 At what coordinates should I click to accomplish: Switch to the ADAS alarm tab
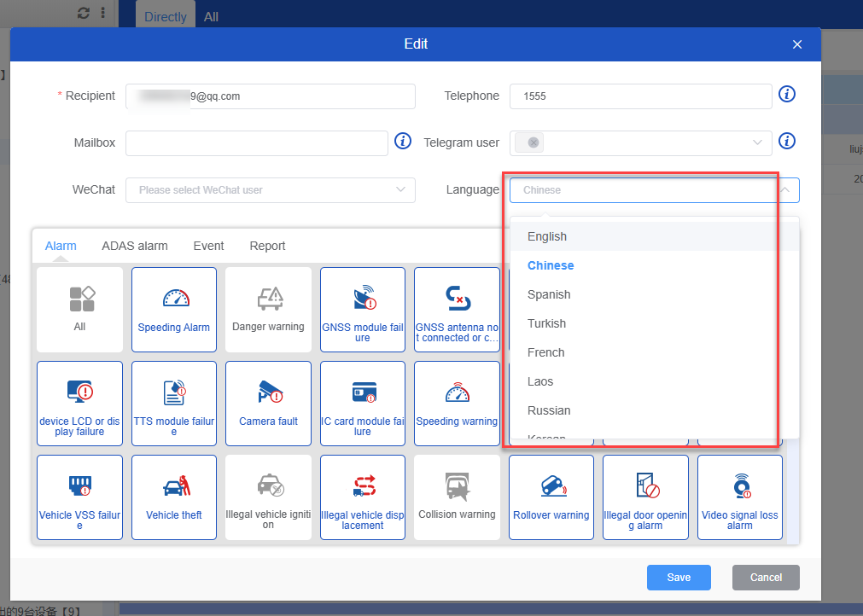[x=134, y=246]
